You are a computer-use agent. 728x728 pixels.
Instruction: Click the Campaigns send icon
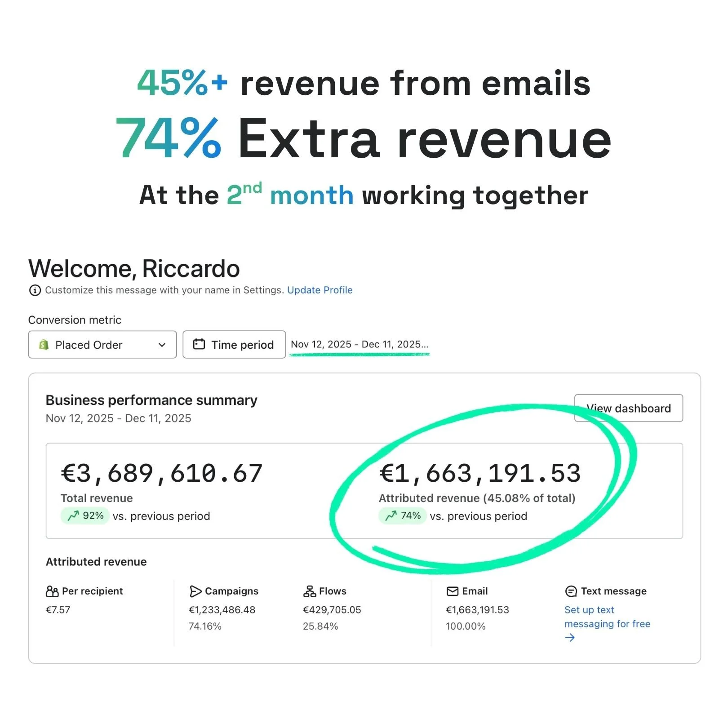click(x=195, y=591)
